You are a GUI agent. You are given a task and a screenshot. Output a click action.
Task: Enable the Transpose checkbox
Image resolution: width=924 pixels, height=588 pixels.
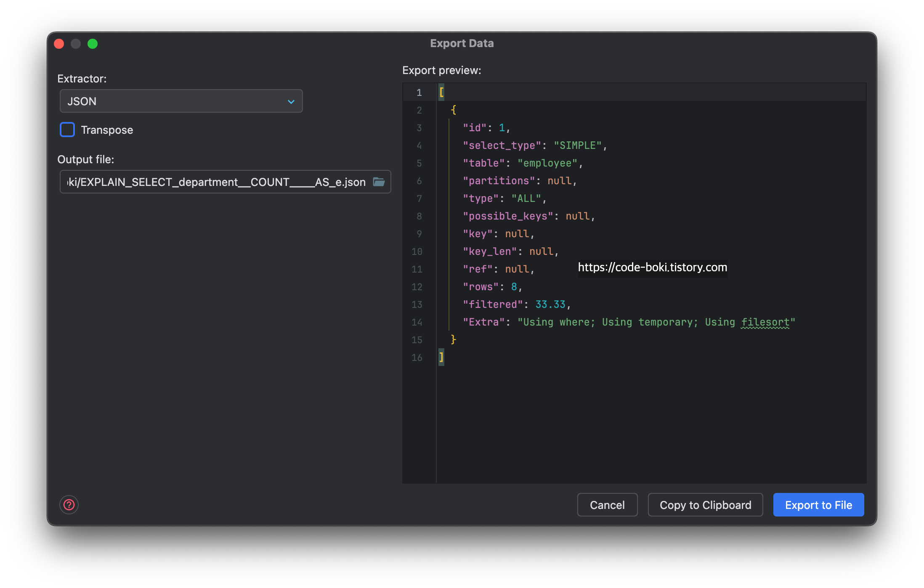click(x=67, y=130)
